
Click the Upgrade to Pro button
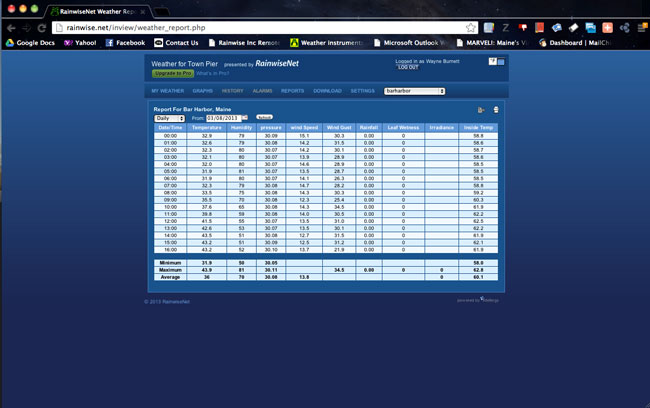(171, 73)
